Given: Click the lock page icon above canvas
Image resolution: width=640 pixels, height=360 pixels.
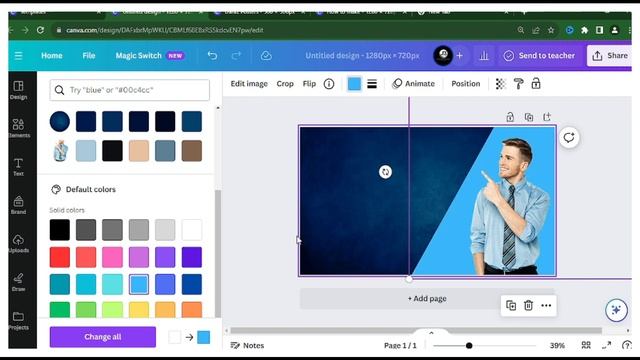Looking at the screenshot, I should click(x=510, y=117).
